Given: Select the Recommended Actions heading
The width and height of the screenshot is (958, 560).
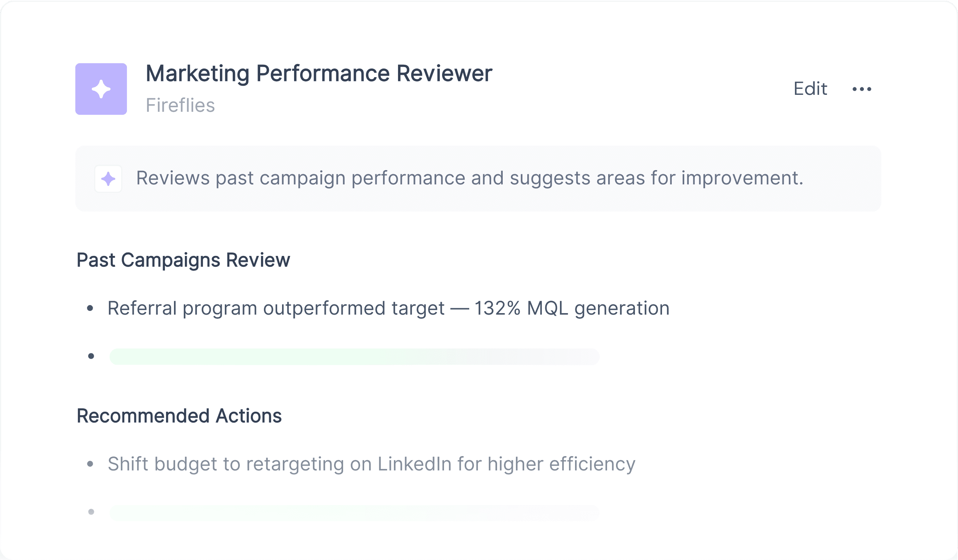Looking at the screenshot, I should [x=179, y=416].
